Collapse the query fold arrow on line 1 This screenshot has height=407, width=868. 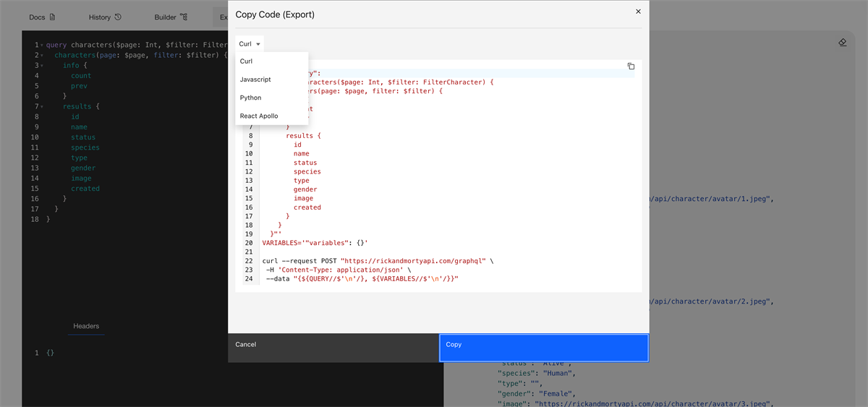click(x=42, y=46)
